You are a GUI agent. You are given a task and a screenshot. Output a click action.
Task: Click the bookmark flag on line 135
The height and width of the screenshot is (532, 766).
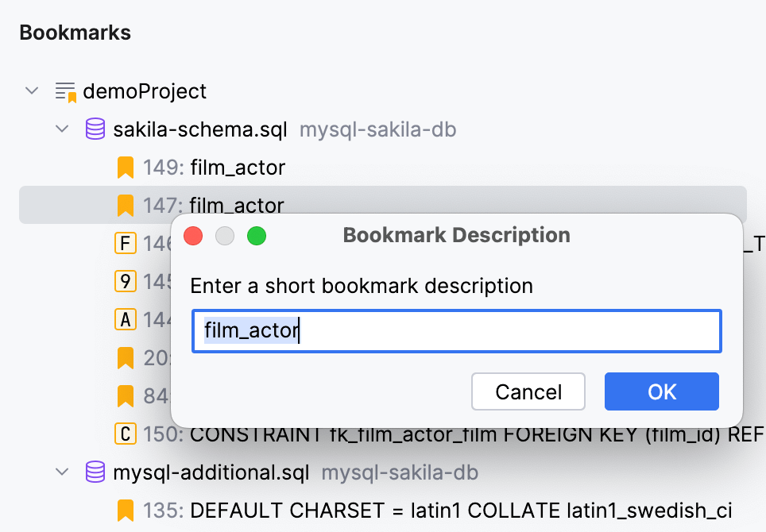pos(125,510)
